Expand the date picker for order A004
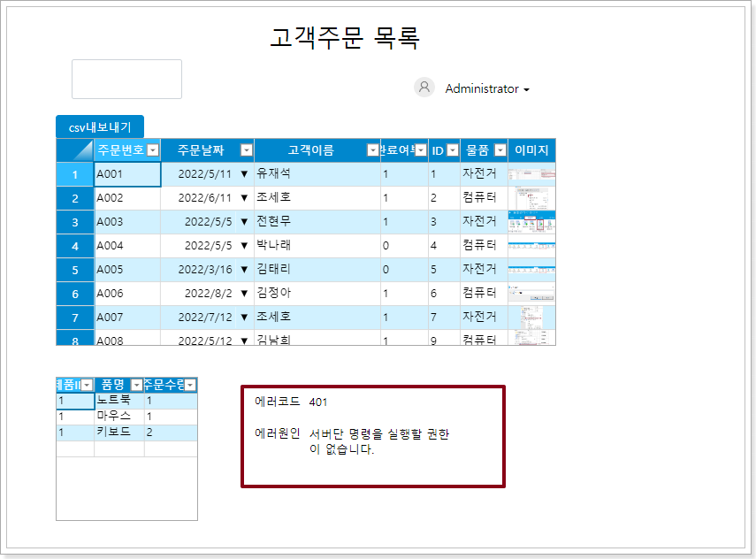756x559 pixels. pyautogui.click(x=244, y=246)
